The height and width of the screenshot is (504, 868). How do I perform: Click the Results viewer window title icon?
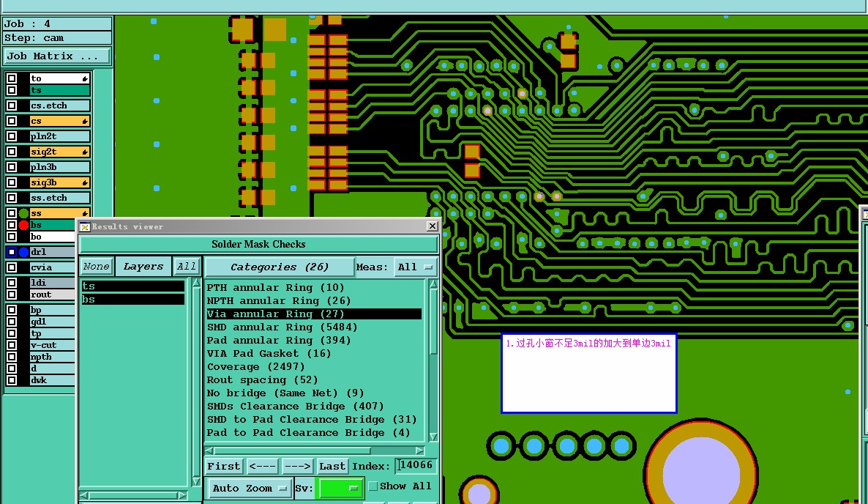point(85,226)
